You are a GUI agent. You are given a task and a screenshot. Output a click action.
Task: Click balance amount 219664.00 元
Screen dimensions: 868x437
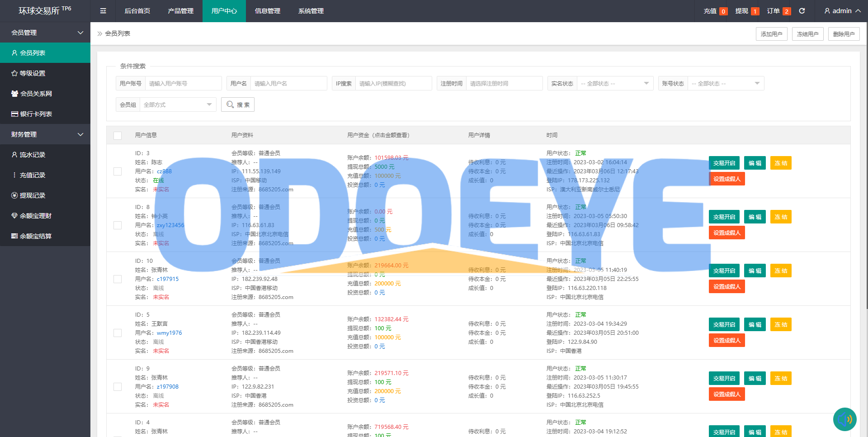[392, 266]
